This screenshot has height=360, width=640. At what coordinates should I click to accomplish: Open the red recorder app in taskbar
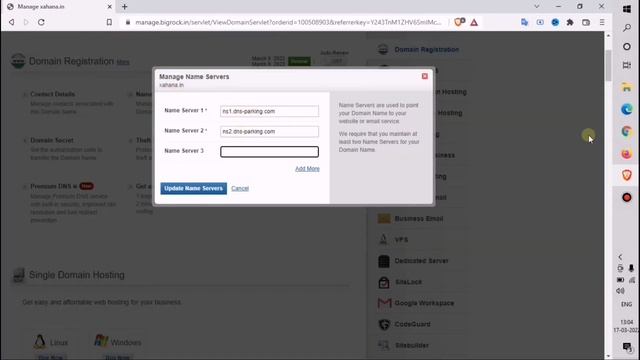[x=627, y=198]
